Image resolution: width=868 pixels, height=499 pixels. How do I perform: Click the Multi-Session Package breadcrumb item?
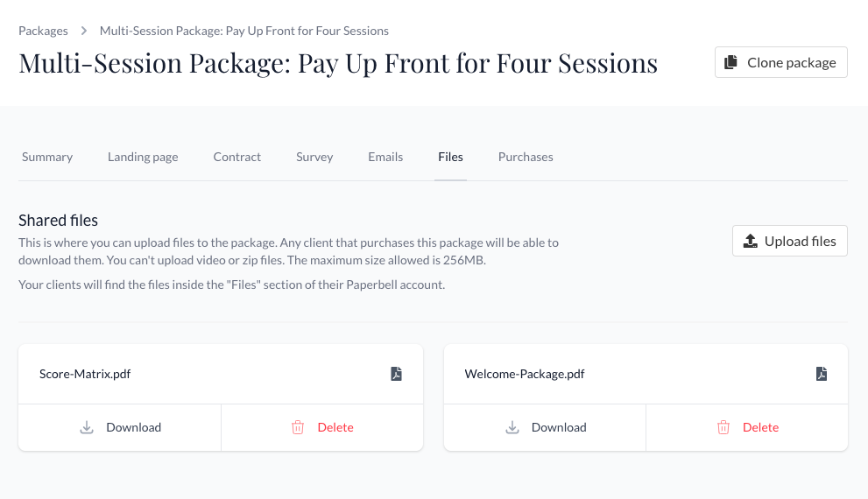tap(244, 31)
